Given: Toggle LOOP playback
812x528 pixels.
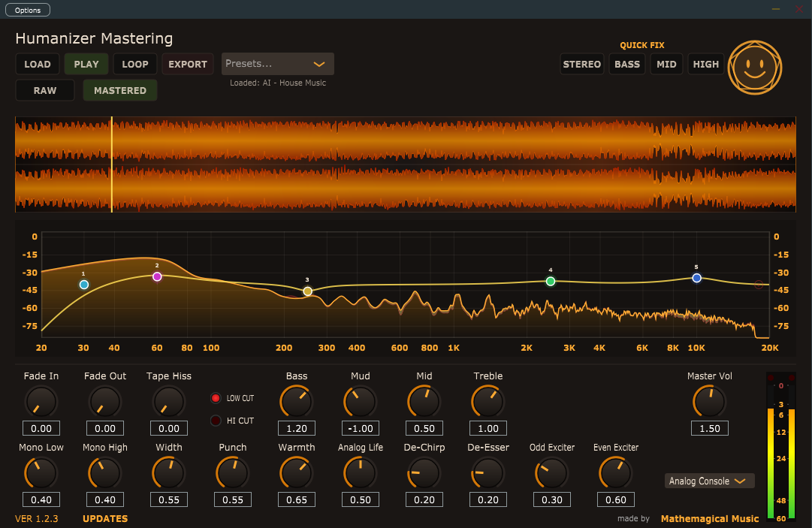Looking at the screenshot, I should [x=135, y=64].
